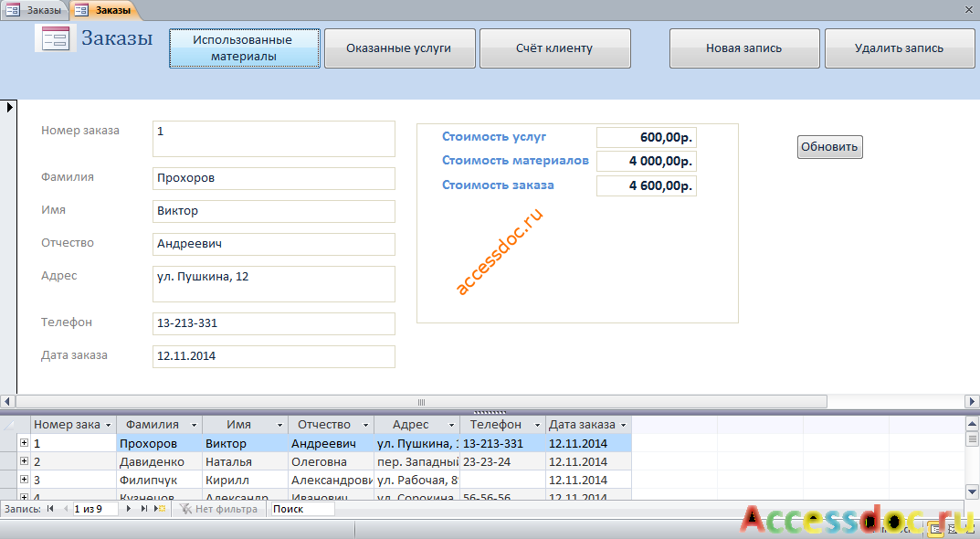980x539 pixels.
Task: Click the current record number box '1 из 9'
Action: 95,509
